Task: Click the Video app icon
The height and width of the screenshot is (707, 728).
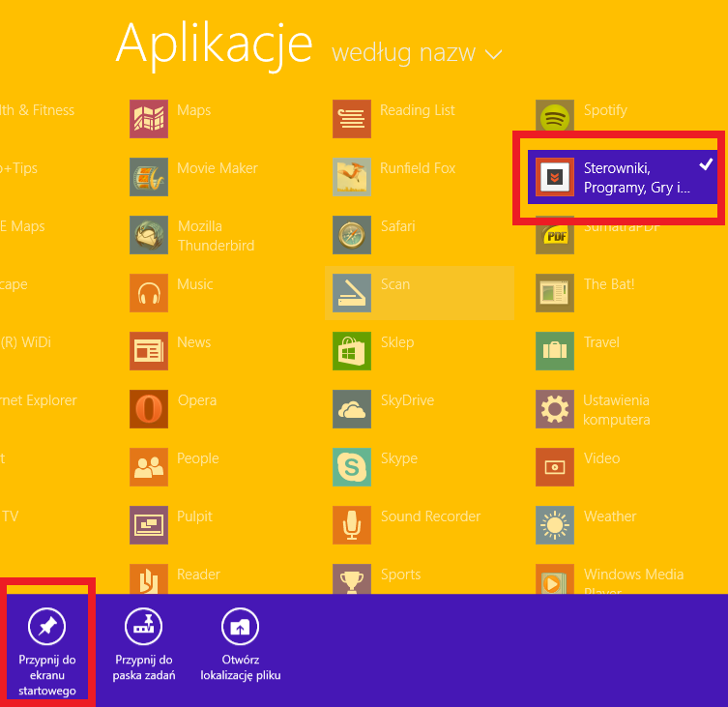Action: click(554, 467)
